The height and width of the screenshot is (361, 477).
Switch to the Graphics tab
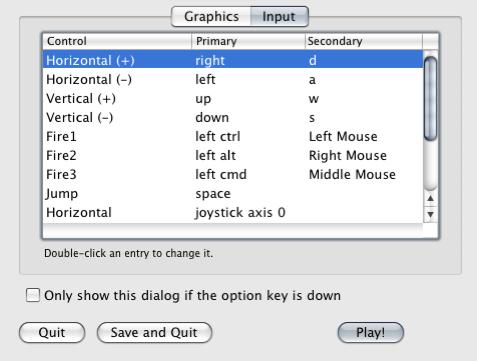211,16
